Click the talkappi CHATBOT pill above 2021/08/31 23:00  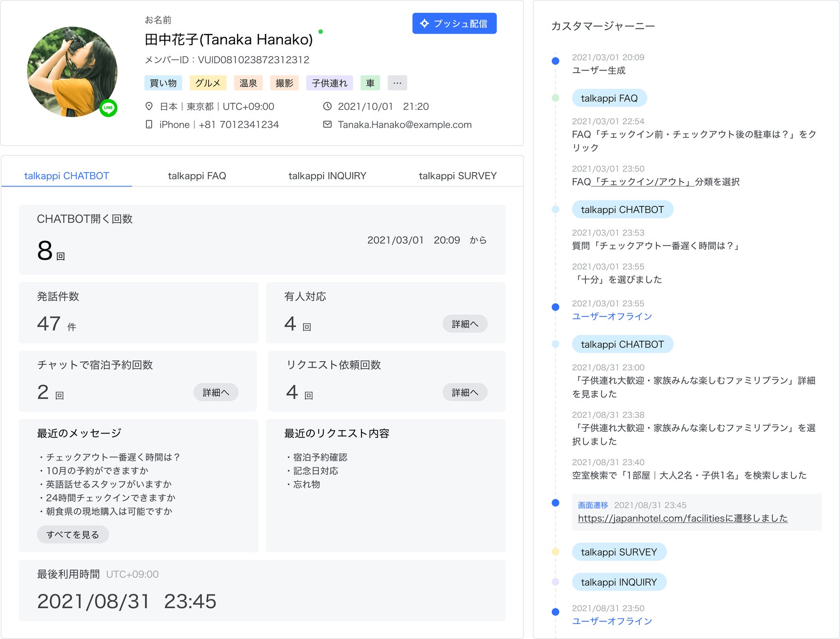pos(622,344)
